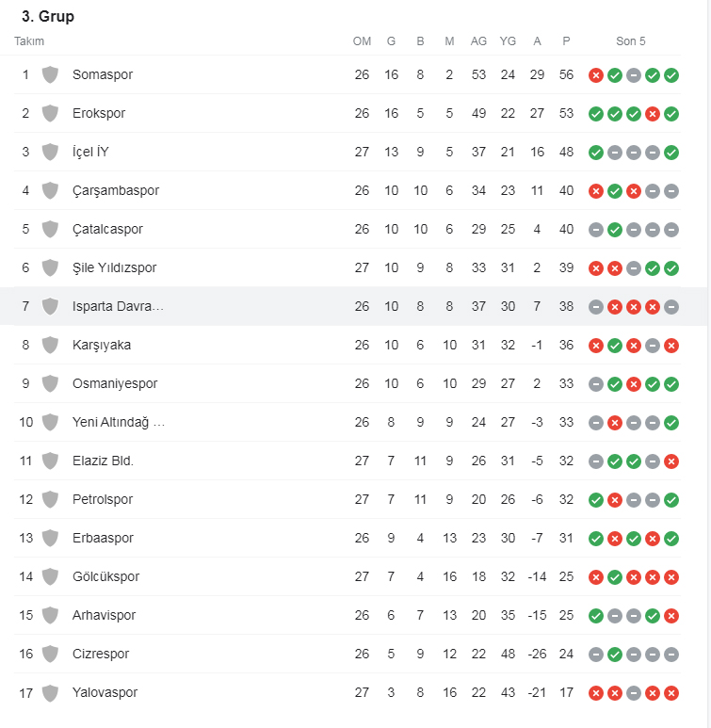Open the İçel İY team link
Image resolution: width=711 pixels, height=728 pixels.
tap(90, 152)
